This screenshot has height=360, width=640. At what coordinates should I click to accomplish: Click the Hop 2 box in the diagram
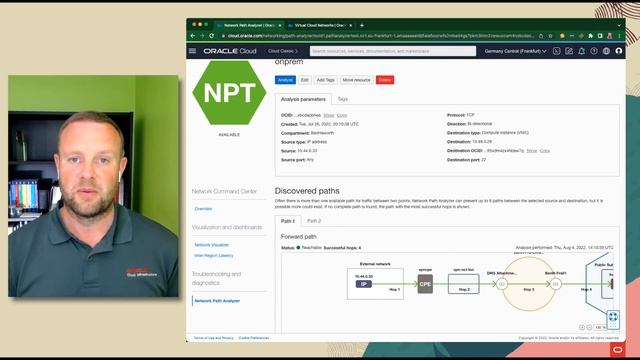[x=464, y=284]
